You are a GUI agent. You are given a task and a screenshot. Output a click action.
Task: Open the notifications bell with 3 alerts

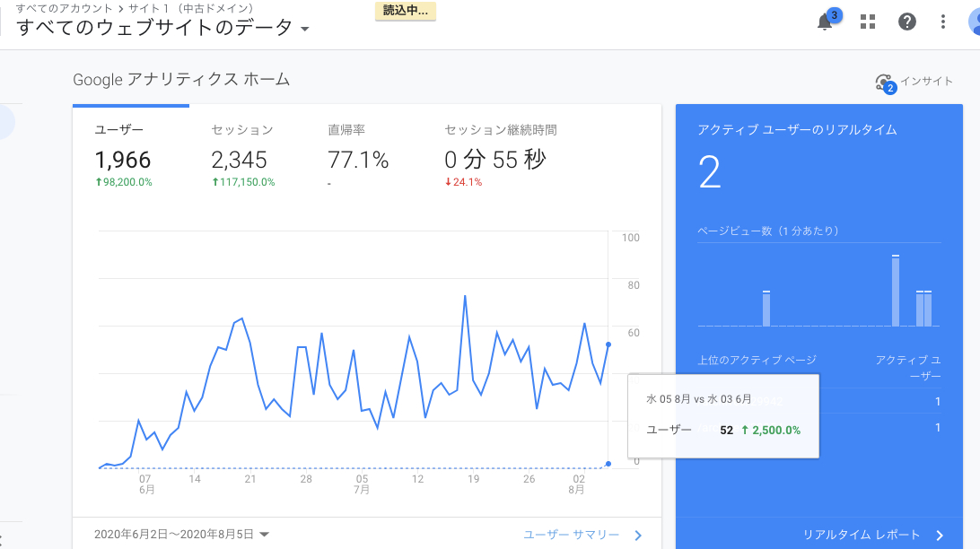[x=824, y=22]
